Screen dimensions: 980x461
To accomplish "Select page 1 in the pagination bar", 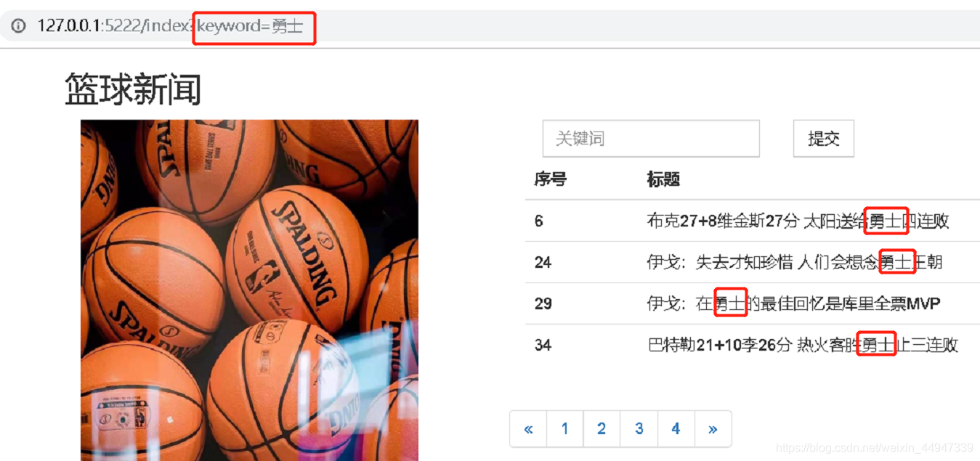I will click(564, 428).
